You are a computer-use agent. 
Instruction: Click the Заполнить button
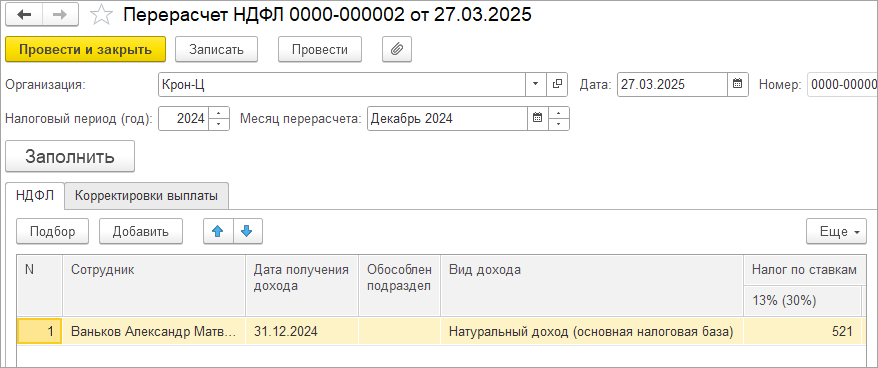[70, 156]
